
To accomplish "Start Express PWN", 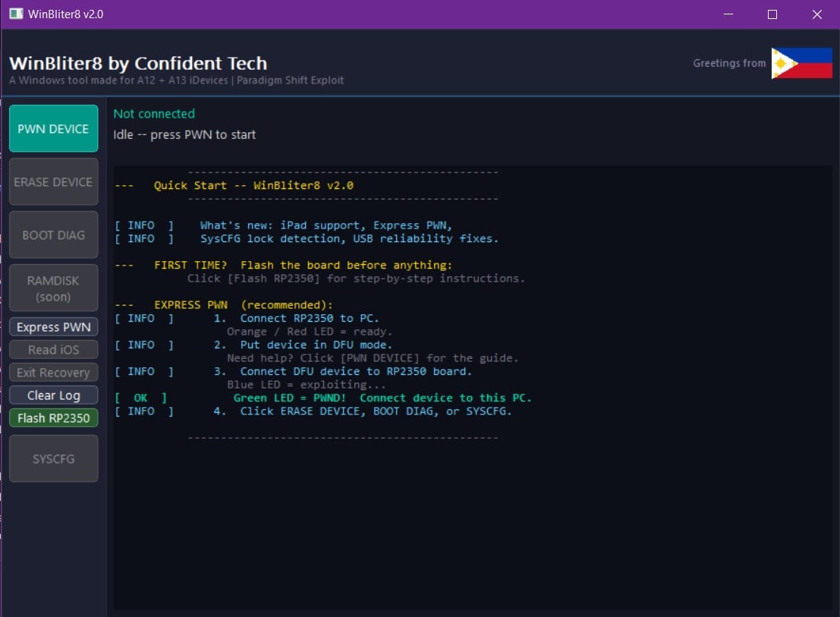I will pyautogui.click(x=54, y=327).
